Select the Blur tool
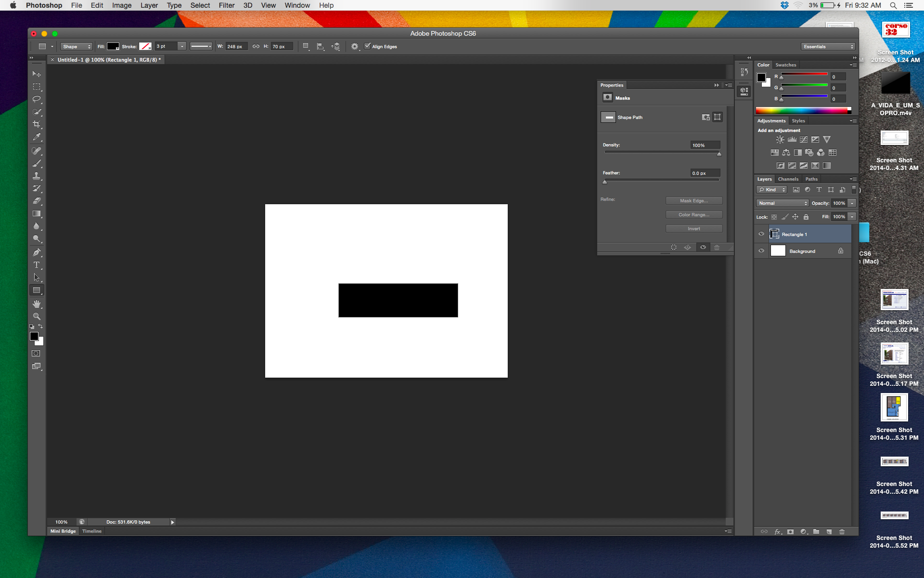This screenshot has height=578, width=924. pyautogui.click(x=37, y=226)
